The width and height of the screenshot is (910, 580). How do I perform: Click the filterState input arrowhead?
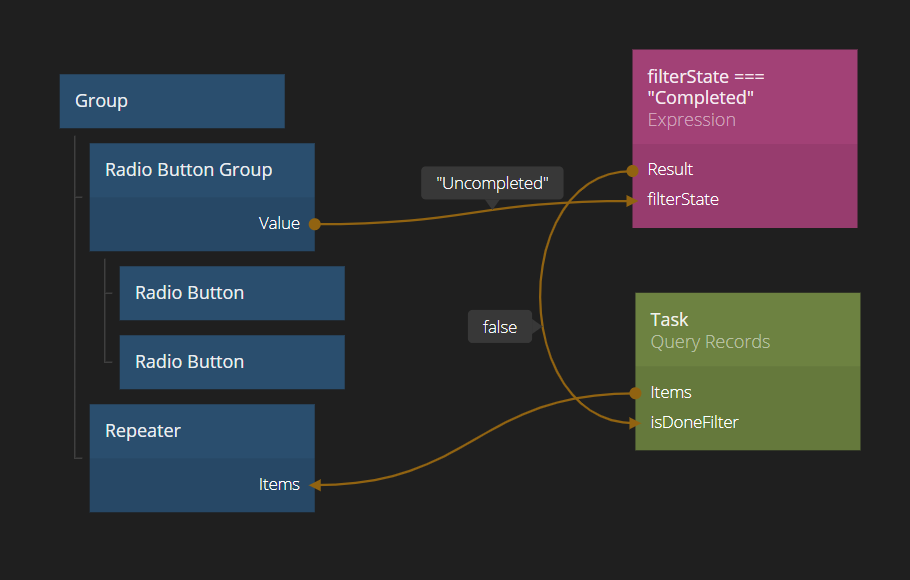point(631,200)
